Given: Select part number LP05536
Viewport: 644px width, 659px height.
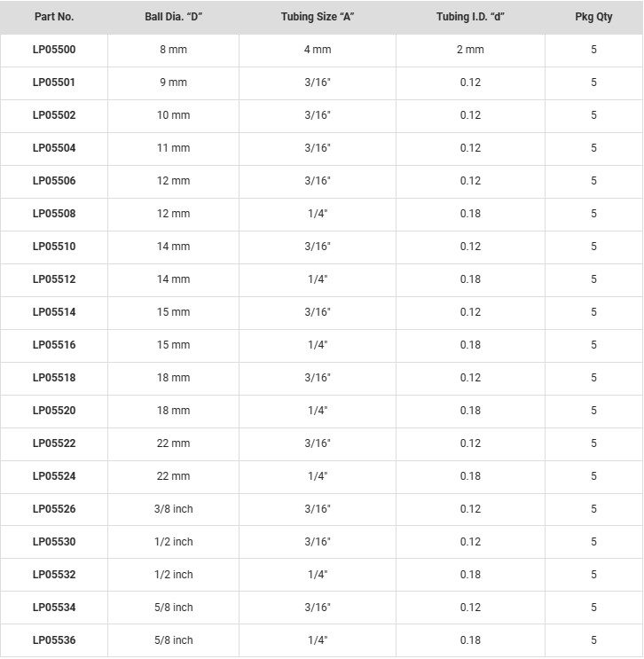Looking at the screenshot, I should pyautogui.click(x=54, y=640).
